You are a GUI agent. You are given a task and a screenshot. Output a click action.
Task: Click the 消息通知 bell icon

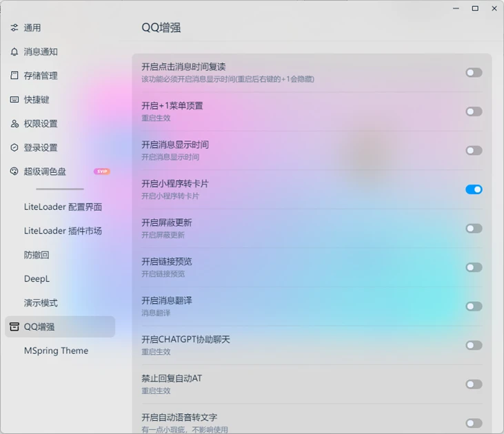pos(14,52)
